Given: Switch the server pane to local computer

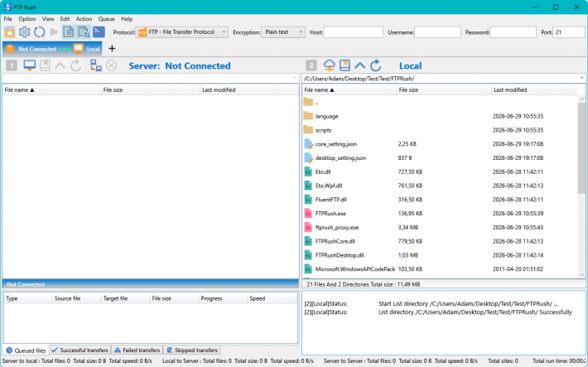Looking at the screenshot, I should click(x=29, y=65).
